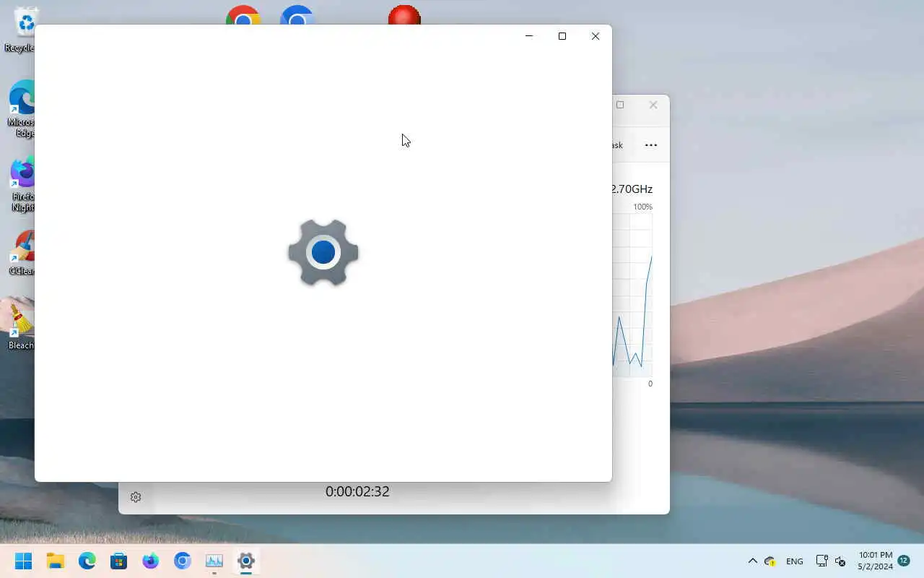Viewport: 924px width, 578px height.
Task: Open the notification badge showing 12
Action: coord(904,561)
